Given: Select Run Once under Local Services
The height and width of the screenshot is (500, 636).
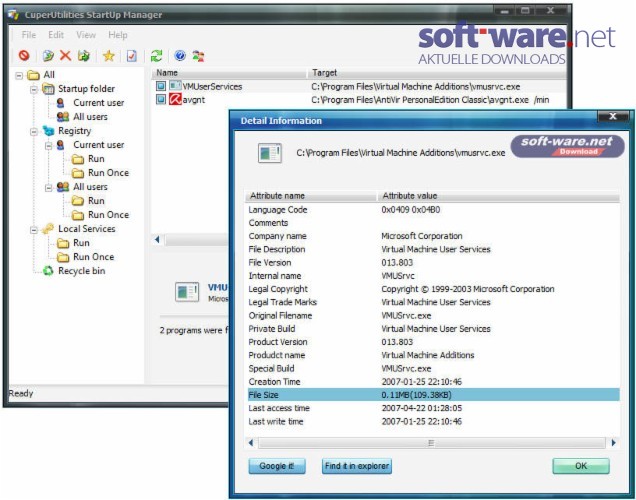Looking at the screenshot, I should point(93,257).
